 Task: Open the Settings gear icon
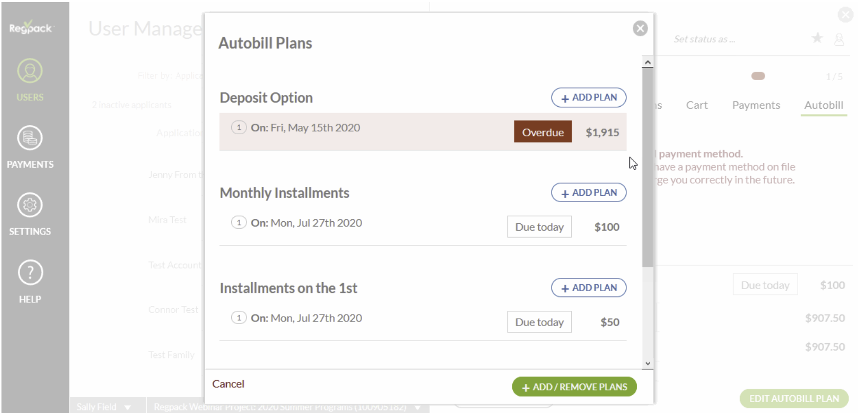(x=30, y=205)
